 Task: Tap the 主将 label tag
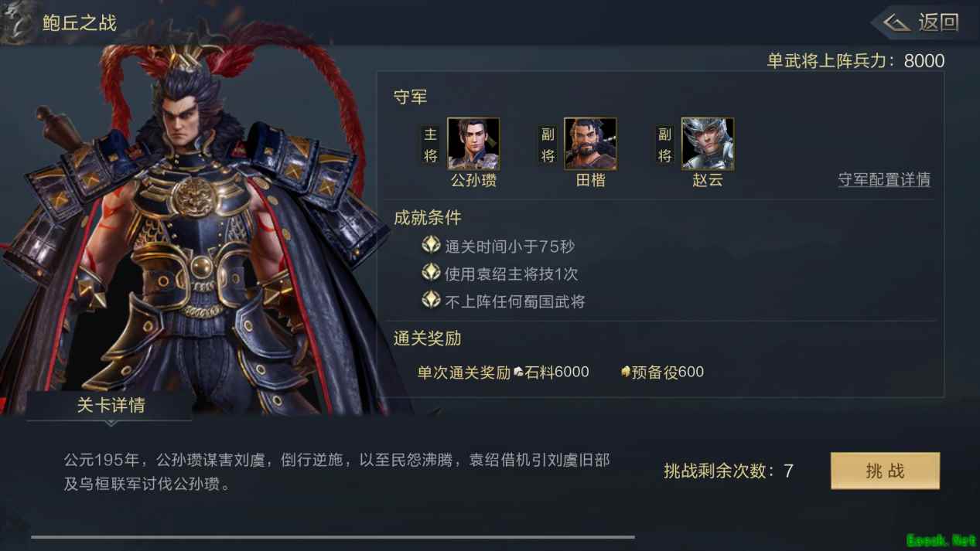[x=431, y=145]
